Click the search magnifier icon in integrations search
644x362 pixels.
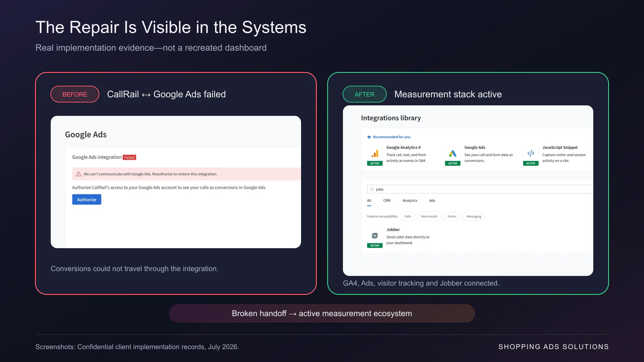(372, 189)
